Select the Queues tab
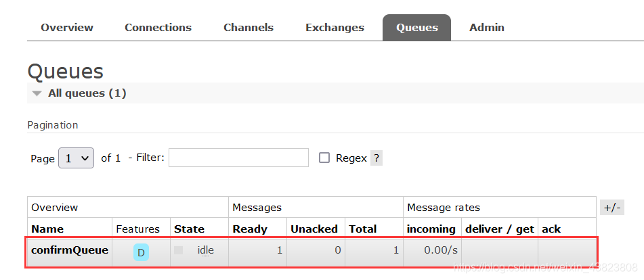The image size is (644, 280). point(417,28)
